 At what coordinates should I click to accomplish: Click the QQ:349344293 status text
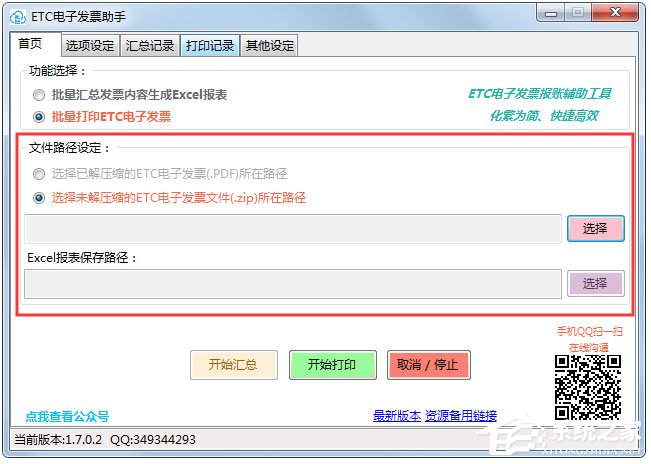point(153,440)
